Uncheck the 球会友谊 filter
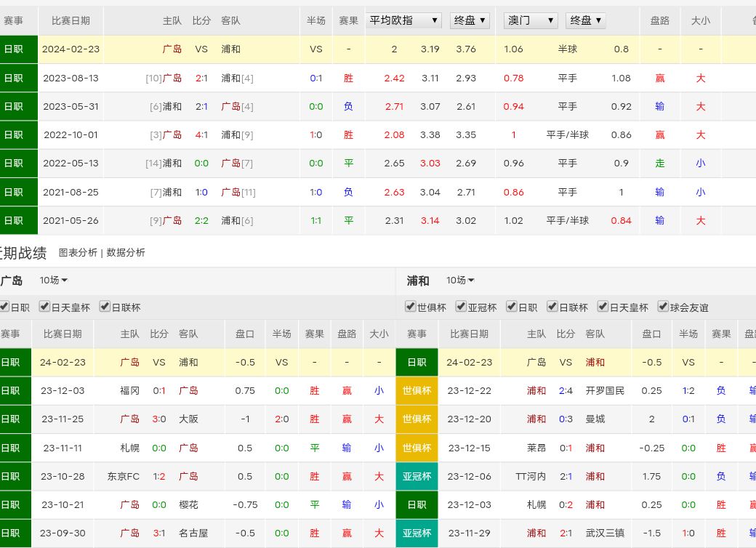The width and height of the screenshot is (756, 548). pos(663,307)
